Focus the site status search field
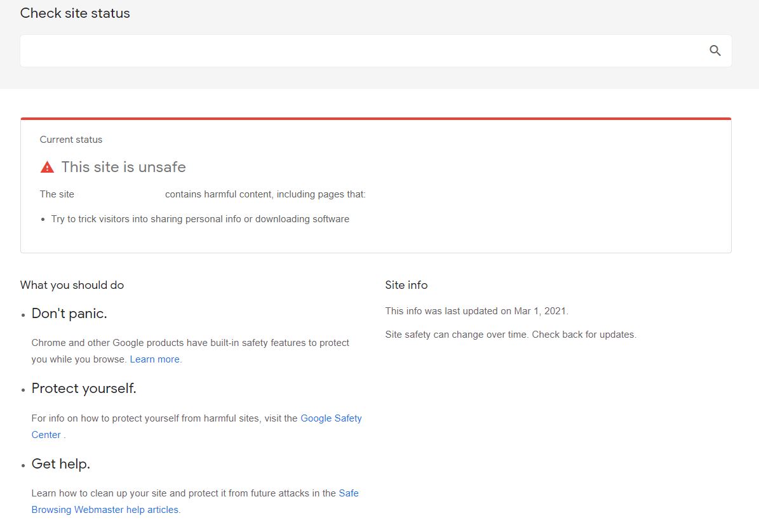759x532 pixels. pyautogui.click(x=362, y=51)
